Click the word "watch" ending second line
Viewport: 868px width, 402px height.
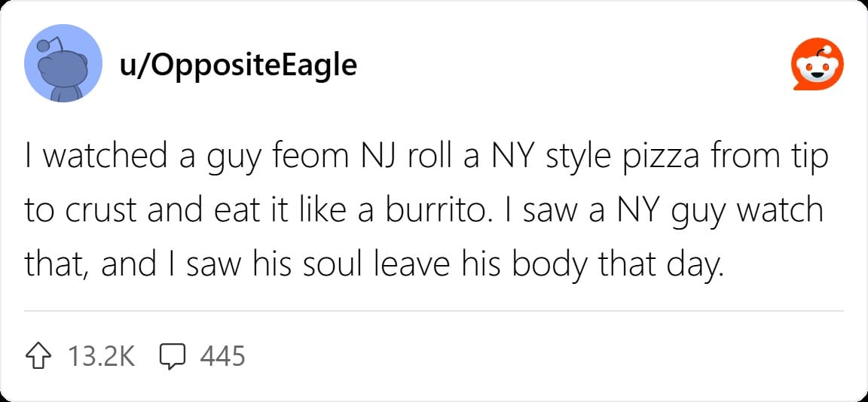778,211
